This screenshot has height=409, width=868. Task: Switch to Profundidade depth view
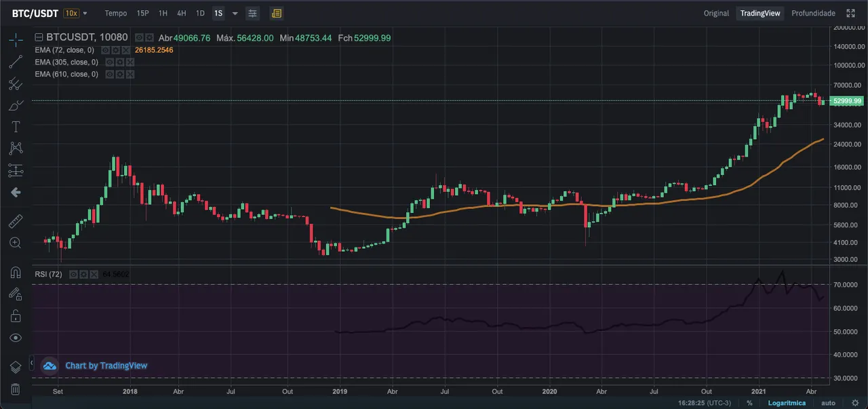[x=814, y=13]
